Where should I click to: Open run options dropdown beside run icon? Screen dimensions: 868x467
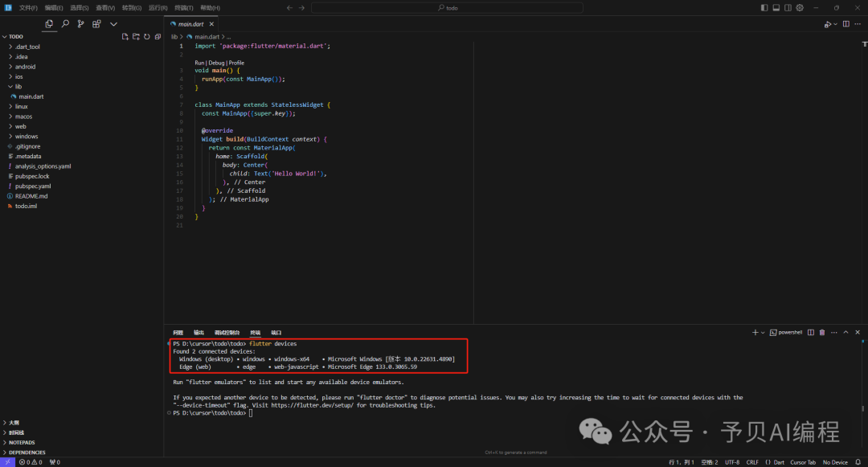[835, 24]
